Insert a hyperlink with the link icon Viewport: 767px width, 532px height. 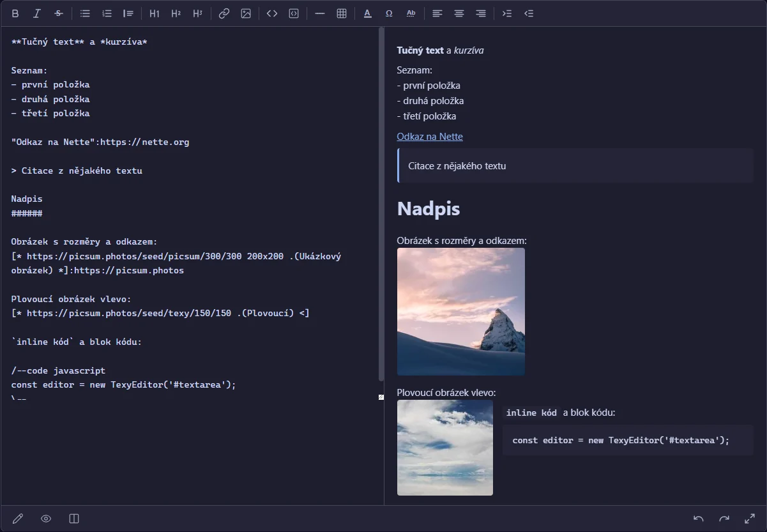[x=224, y=13]
